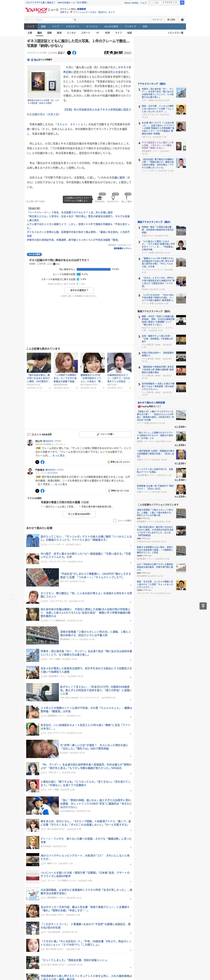Select the エキスパート navigation tab
This screenshot has height=980, width=210.
click(x=72, y=27)
